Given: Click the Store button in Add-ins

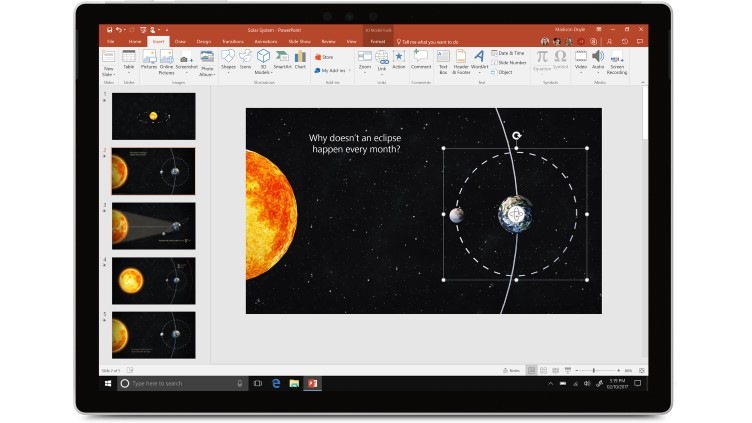Looking at the screenshot, I should (325, 57).
